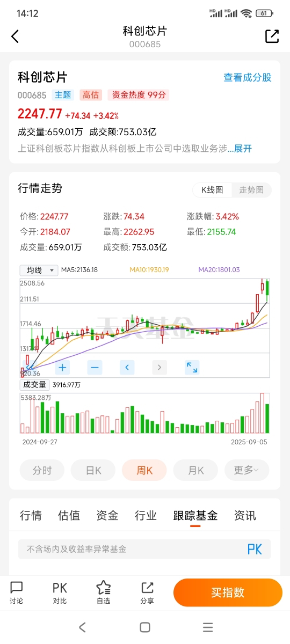Move chart left with left chevron
Image resolution: width=290 pixels, height=644 pixels.
pyautogui.click(x=127, y=368)
